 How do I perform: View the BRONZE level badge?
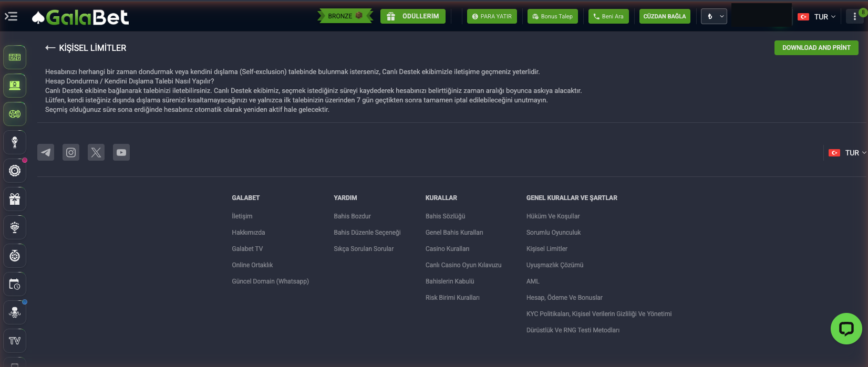(x=345, y=16)
